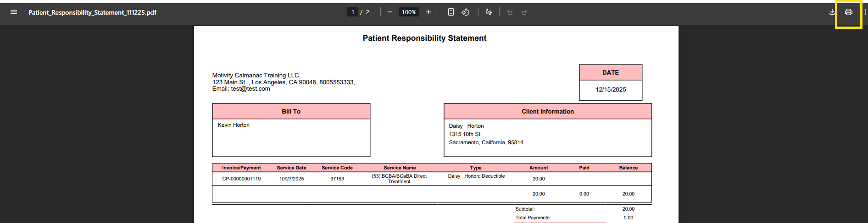Click the Client Information header

pos(547,111)
